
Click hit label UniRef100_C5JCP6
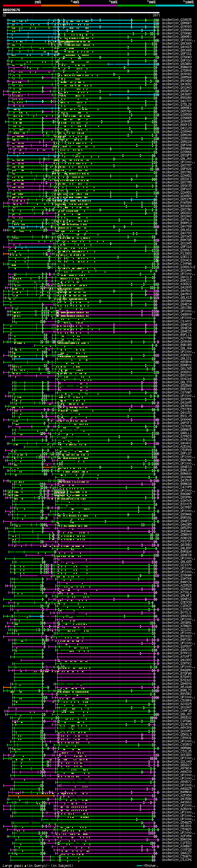pyautogui.click(x=177, y=860)
